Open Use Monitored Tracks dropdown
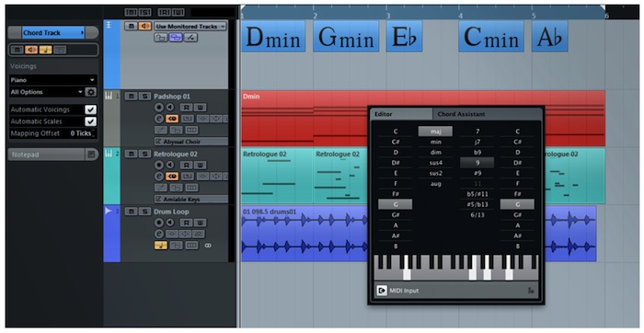This screenshot has height=333, width=644. pos(190,27)
